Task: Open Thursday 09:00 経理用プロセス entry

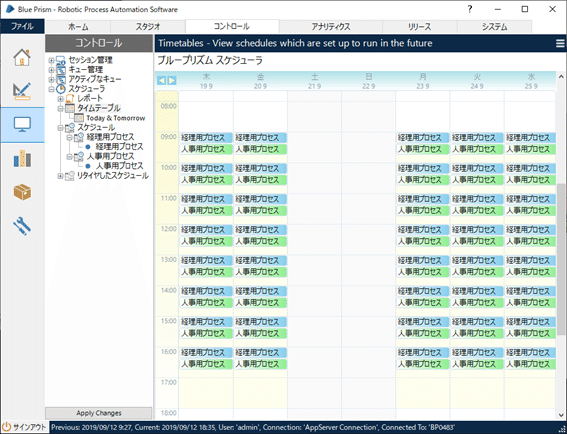Action: pos(206,138)
